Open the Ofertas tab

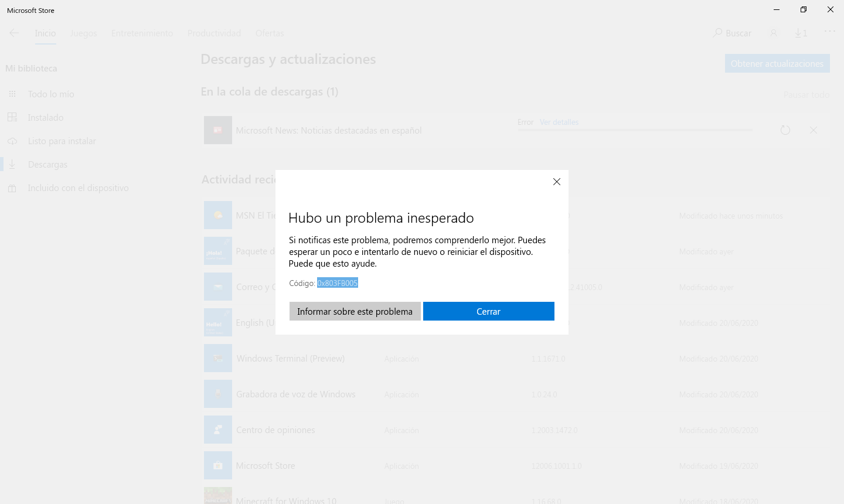tap(270, 33)
